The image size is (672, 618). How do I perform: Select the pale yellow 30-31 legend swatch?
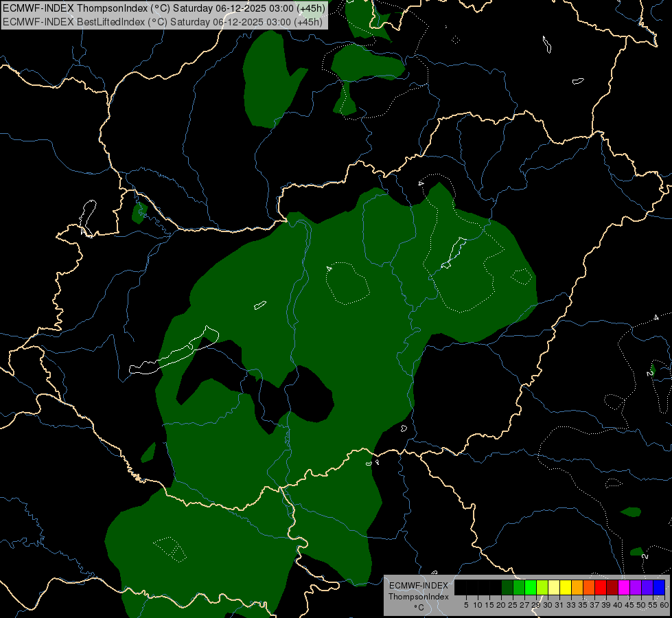point(554,587)
